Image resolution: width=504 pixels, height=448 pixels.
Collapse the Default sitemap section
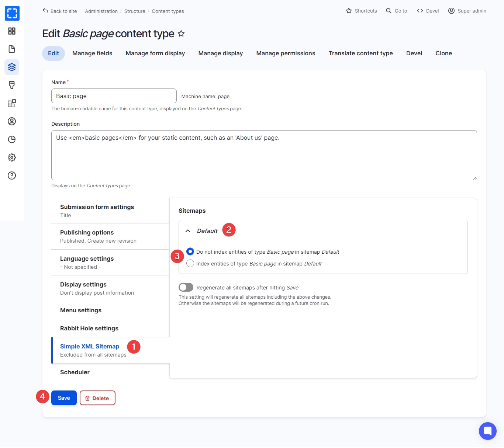point(188,231)
